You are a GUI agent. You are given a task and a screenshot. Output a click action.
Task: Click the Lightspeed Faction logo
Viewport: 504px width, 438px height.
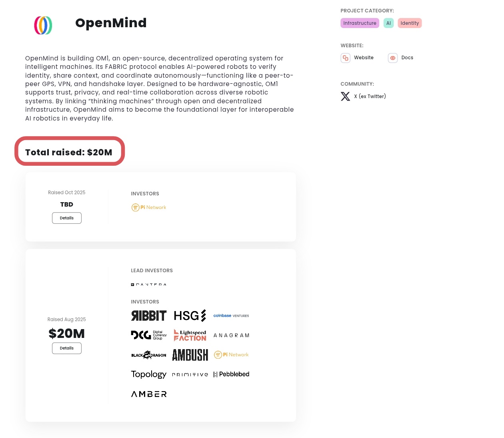point(190,335)
